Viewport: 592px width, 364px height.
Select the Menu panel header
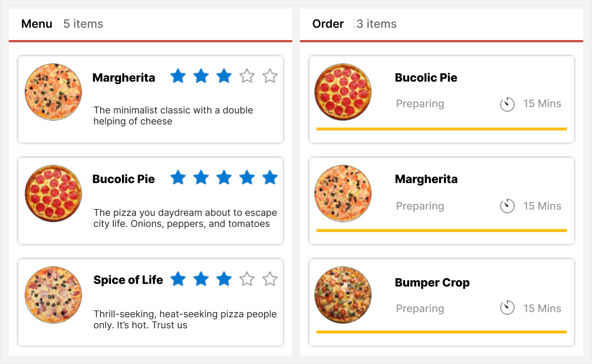tap(37, 24)
